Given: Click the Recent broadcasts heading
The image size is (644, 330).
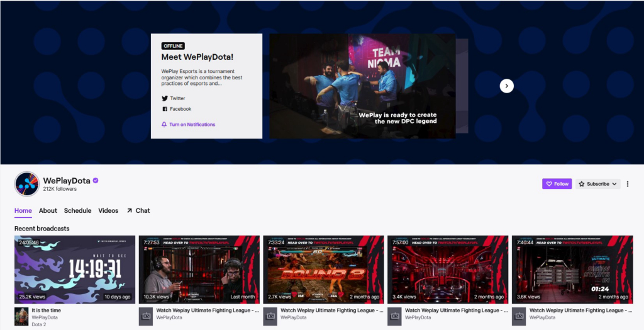Looking at the screenshot, I should pos(42,229).
